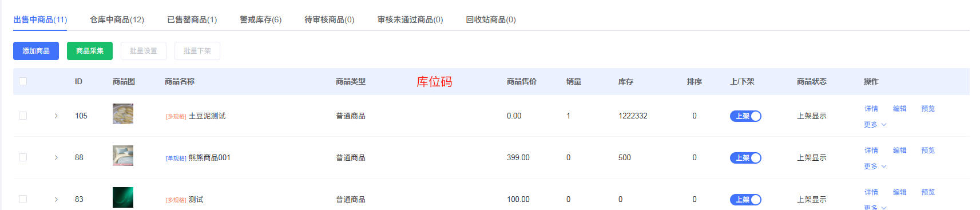
Task: Open the 回收站商品(0) tab
Action: tap(490, 19)
